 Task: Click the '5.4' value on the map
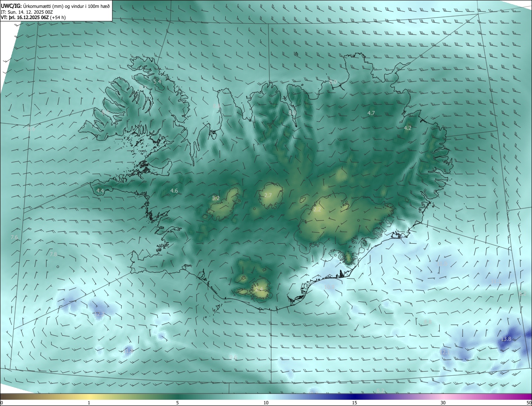(157, 82)
